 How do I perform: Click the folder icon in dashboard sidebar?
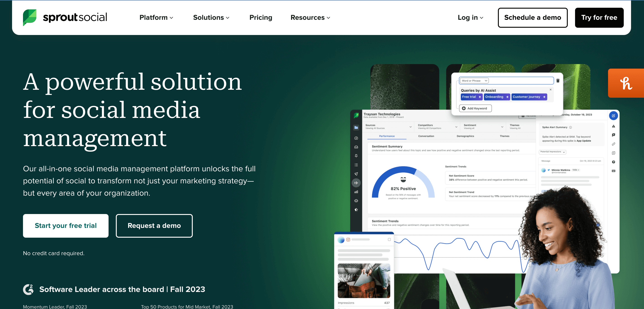point(356,127)
